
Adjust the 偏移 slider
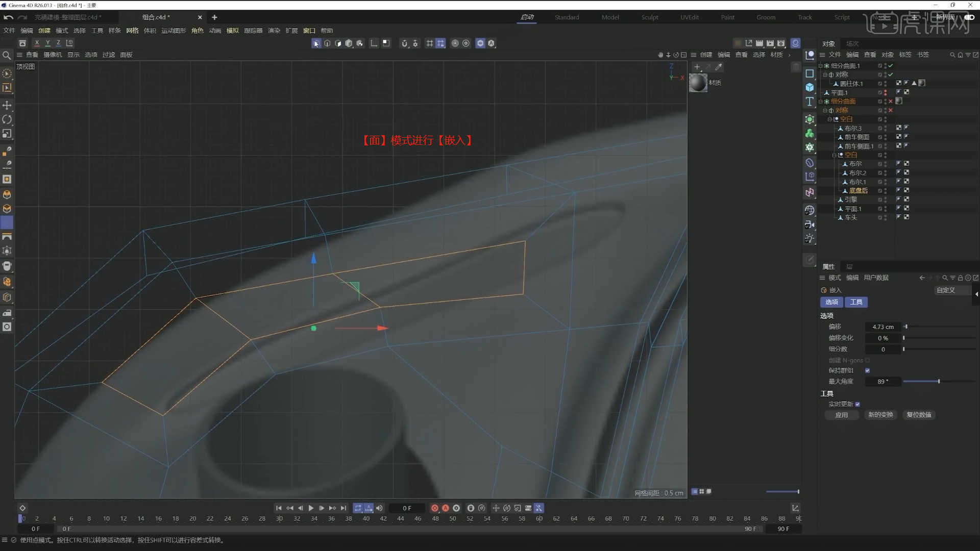point(939,327)
